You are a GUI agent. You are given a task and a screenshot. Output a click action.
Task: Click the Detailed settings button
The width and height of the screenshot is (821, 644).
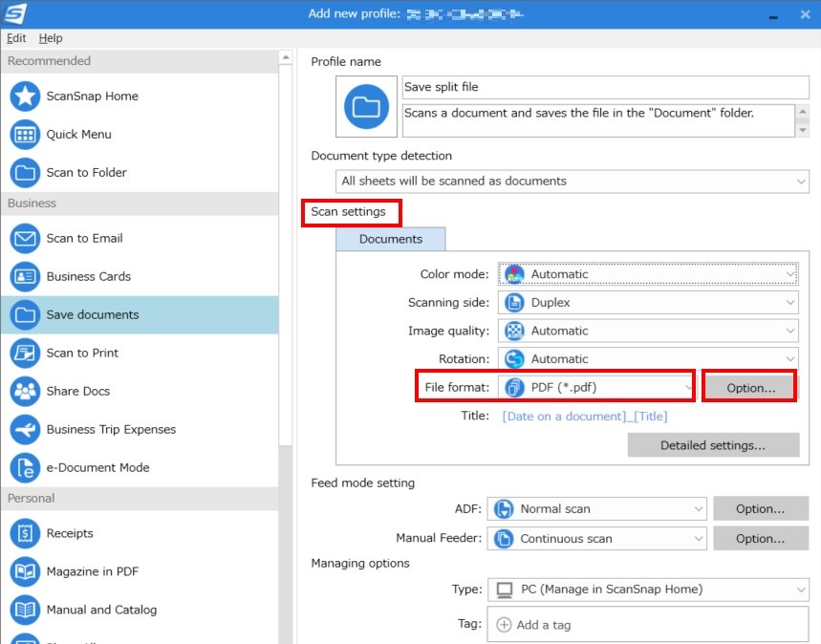[x=712, y=445]
